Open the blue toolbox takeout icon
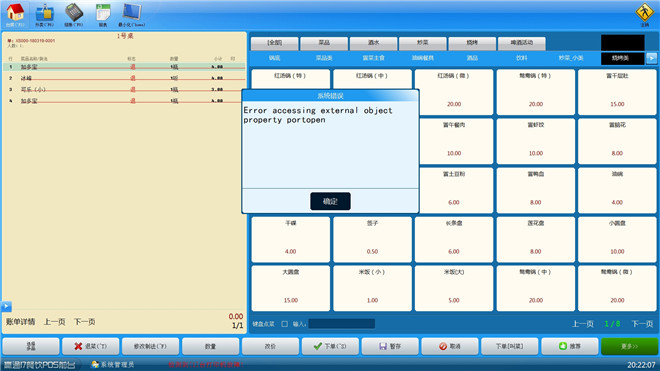The image size is (660, 371). pyautogui.click(x=44, y=13)
